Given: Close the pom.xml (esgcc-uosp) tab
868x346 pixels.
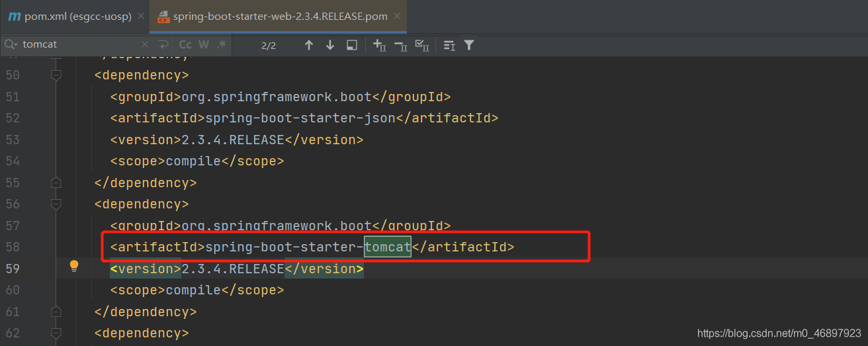Looking at the screenshot, I should pos(141,16).
